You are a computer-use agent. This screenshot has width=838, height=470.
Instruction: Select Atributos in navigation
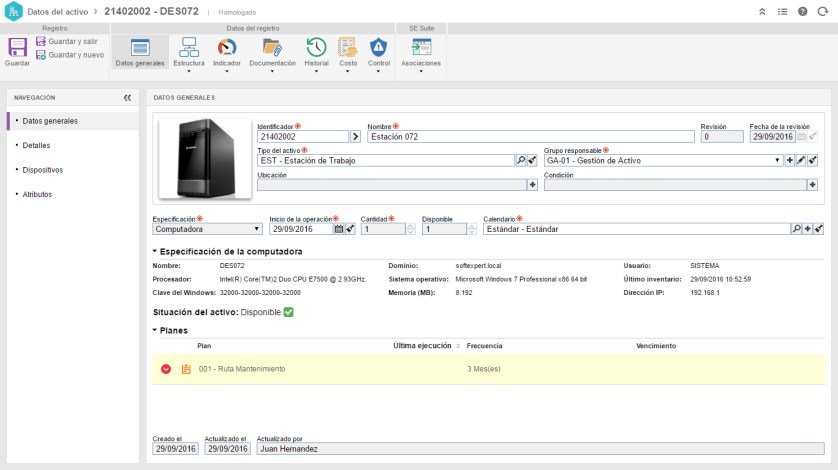(37, 194)
